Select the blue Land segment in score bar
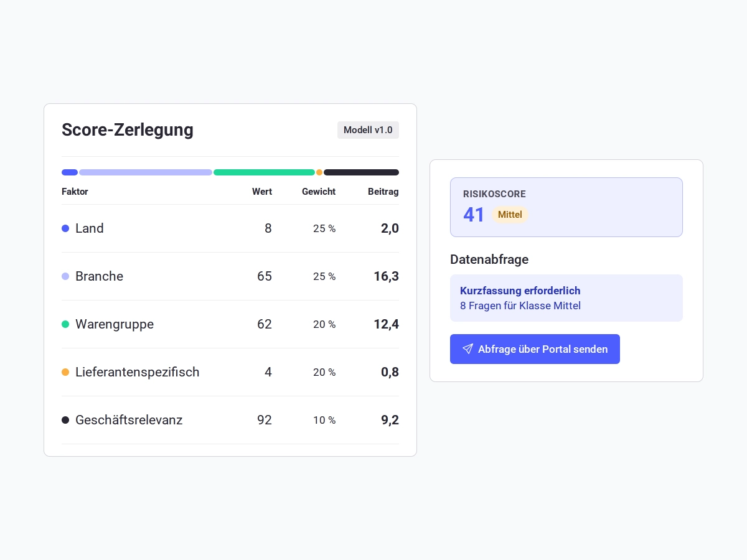This screenshot has width=747, height=560. click(x=70, y=172)
